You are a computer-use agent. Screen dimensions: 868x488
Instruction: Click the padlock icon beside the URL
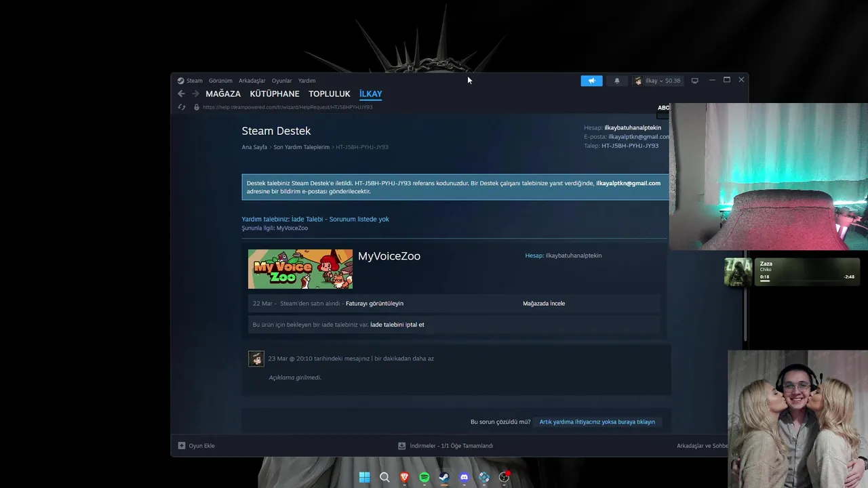click(x=197, y=107)
